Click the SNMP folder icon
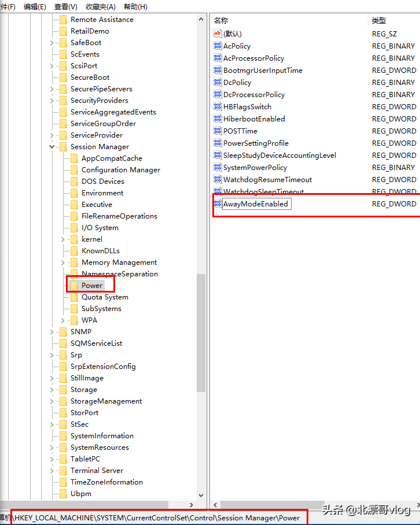 click(x=63, y=331)
